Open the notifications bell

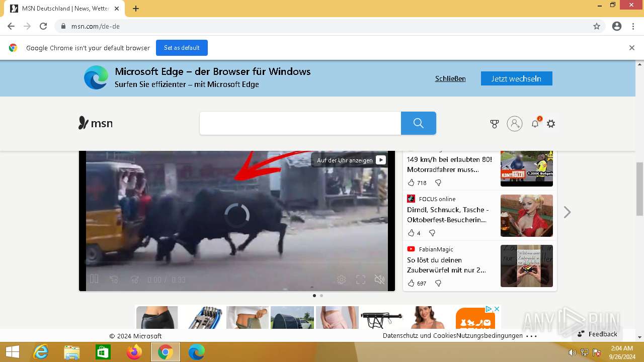[535, 124]
